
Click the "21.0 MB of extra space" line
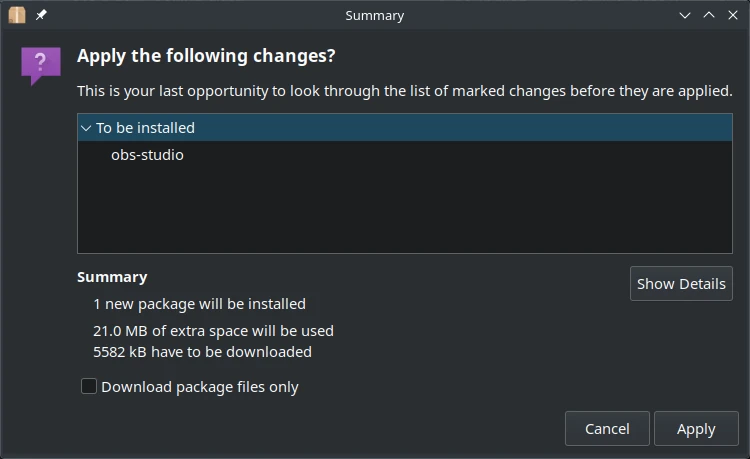[213, 330]
